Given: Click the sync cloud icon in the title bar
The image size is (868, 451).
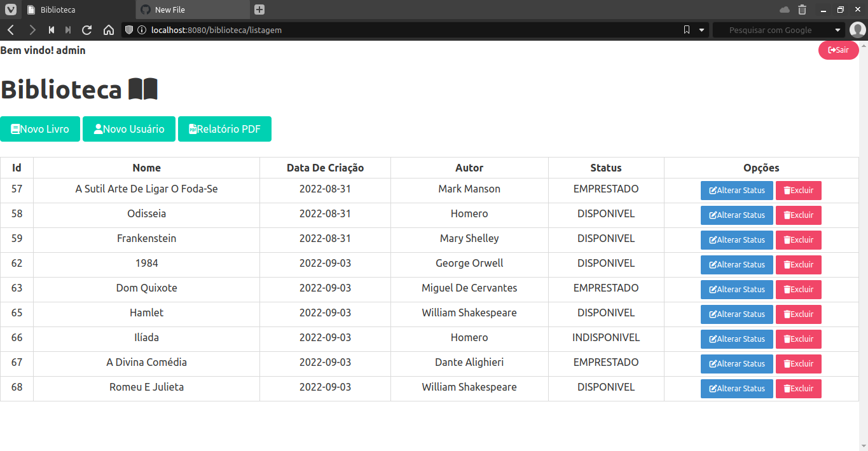Looking at the screenshot, I should point(783,10).
